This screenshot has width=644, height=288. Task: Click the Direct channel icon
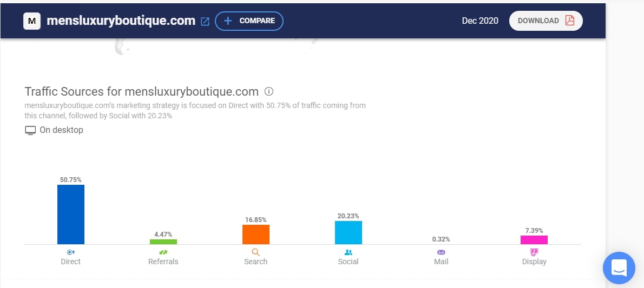pos(70,252)
